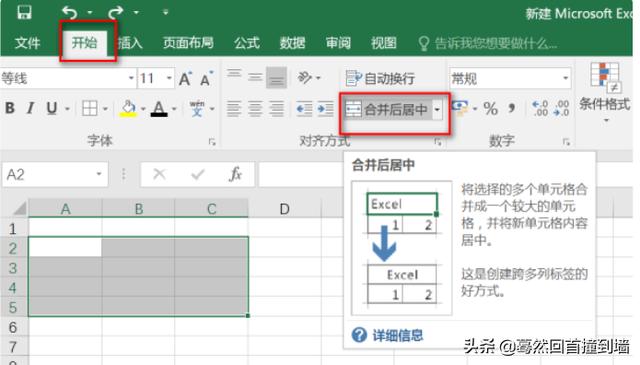Click the text Orientation icon
Viewport: 640px width, 365px height.
304,77
